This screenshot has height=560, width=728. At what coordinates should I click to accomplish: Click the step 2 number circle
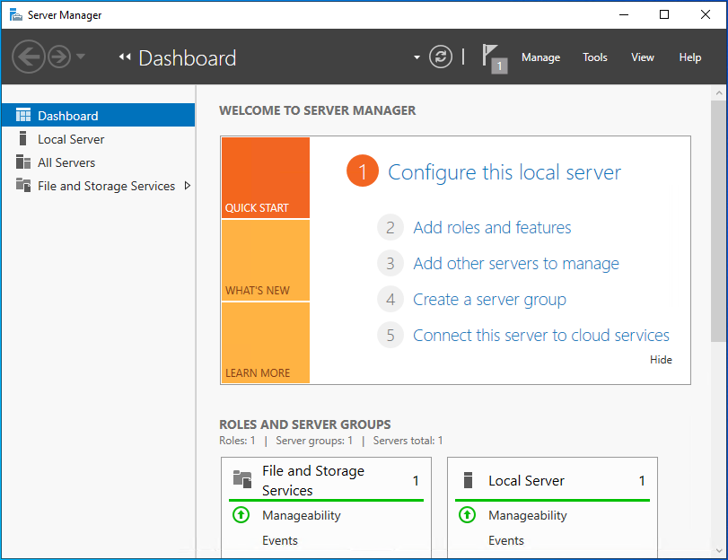[x=390, y=228]
